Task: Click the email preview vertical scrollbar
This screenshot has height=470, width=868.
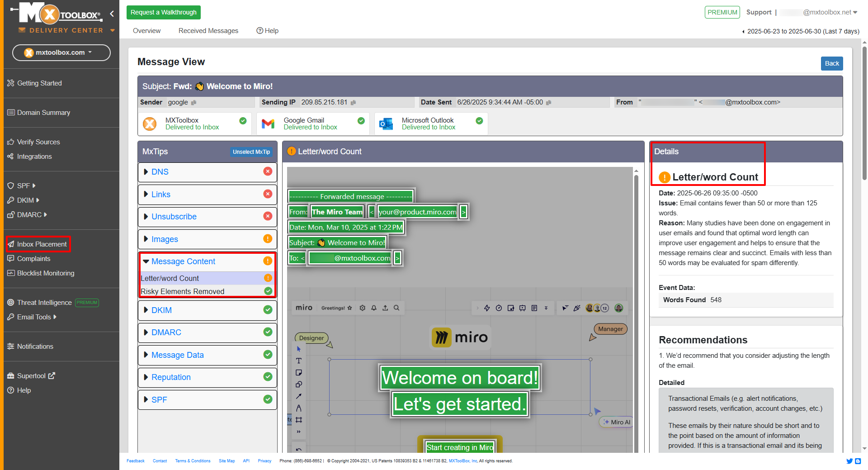Action: click(636, 308)
